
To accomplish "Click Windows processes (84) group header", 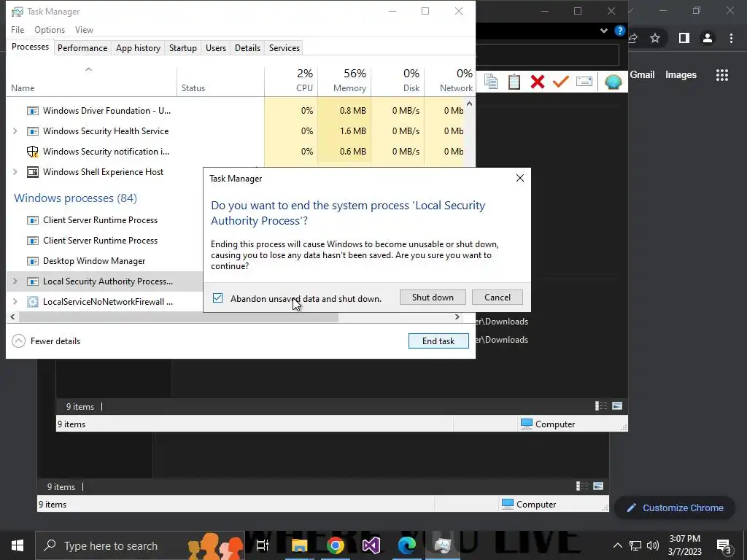I will 75,198.
